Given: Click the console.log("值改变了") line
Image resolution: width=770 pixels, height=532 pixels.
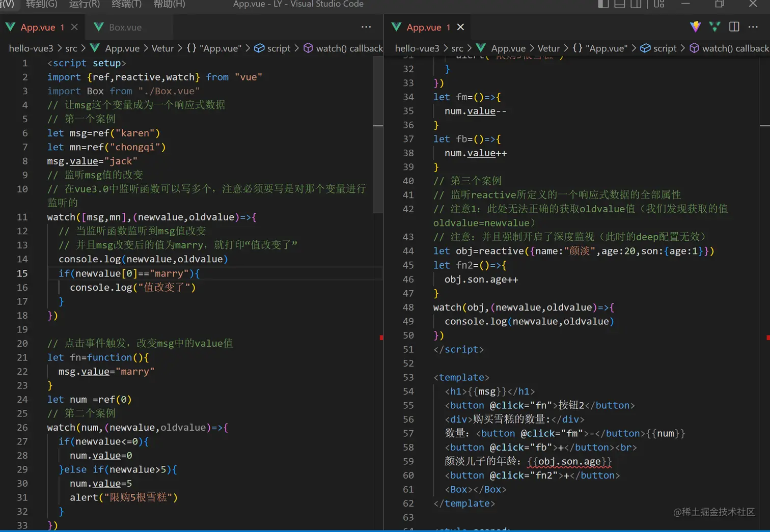Looking at the screenshot, I should click(132, 288).
